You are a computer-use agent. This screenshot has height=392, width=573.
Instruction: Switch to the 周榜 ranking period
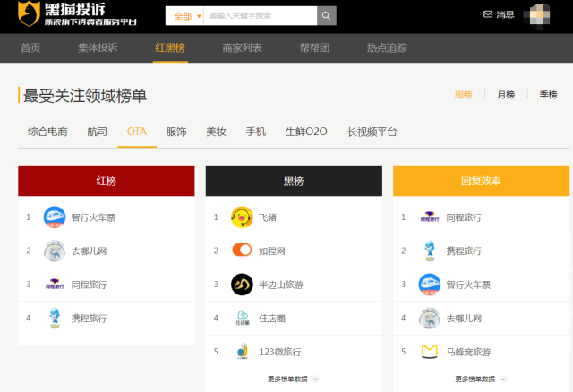click(463, 95)
